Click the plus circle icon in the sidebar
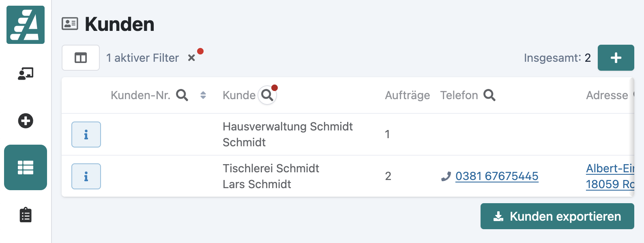Image resolution: width=644 pixels, height=243 pixels. [25, 121]
